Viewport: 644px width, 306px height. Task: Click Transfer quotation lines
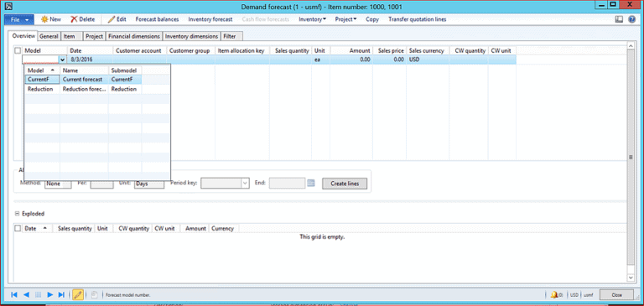click(418, 19)
